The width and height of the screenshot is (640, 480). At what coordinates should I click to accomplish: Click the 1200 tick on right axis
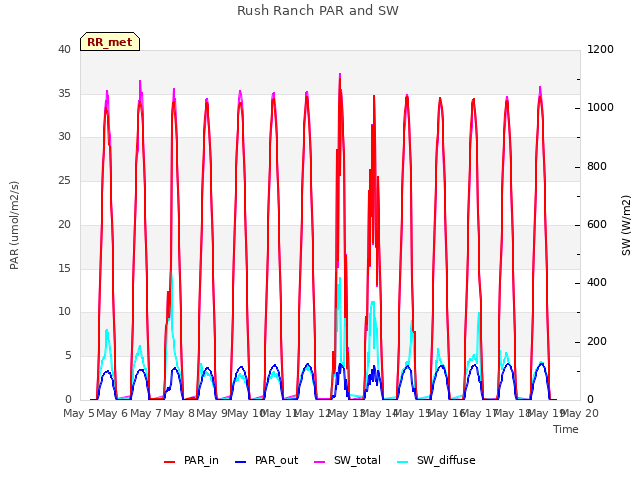point(600,49)
